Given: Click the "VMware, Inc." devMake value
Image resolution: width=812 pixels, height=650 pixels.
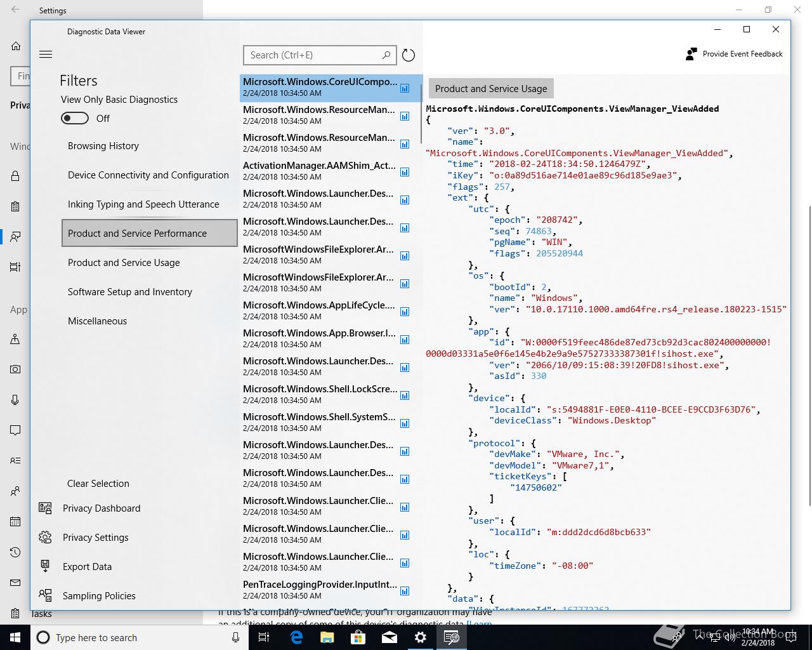Looking at the screenshot, I should (585, 454).
